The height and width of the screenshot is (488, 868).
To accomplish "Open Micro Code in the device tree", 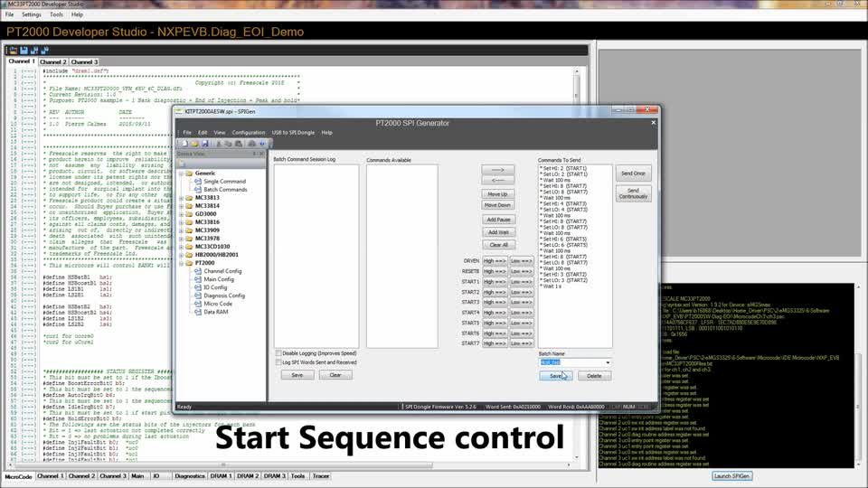I will [217, 304].
